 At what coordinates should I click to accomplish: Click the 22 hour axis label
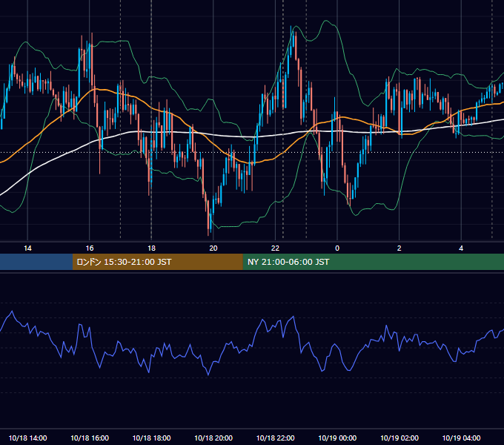pos(275,248)
